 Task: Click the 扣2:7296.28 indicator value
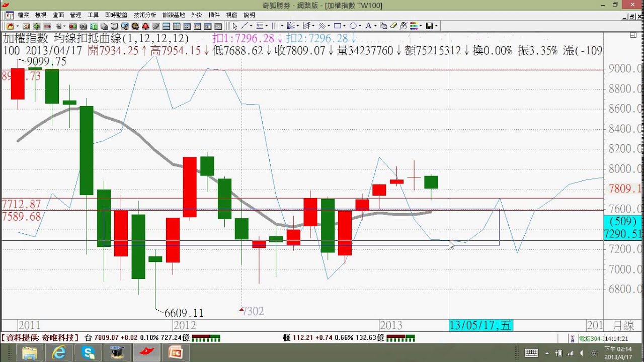coord(317,38)
